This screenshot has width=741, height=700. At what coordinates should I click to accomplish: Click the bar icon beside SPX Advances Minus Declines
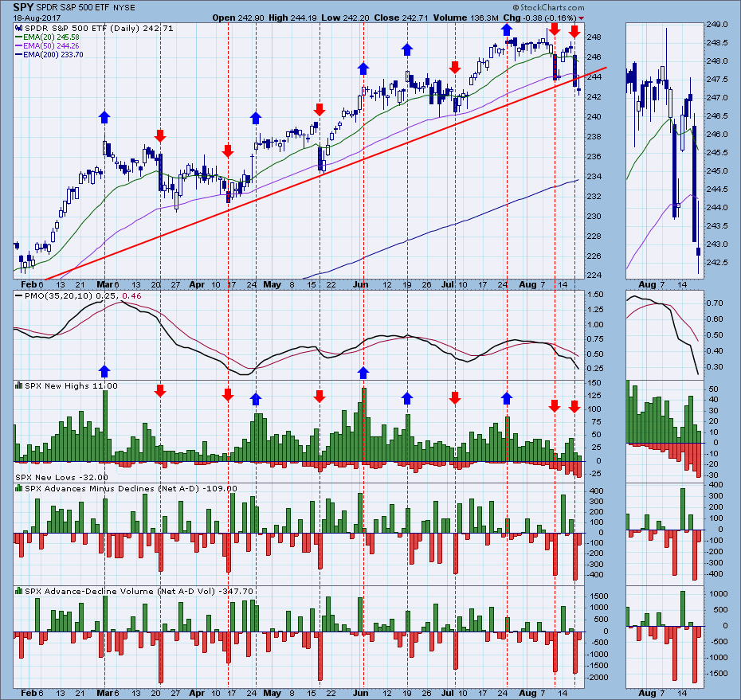click(x=19, y=488)
